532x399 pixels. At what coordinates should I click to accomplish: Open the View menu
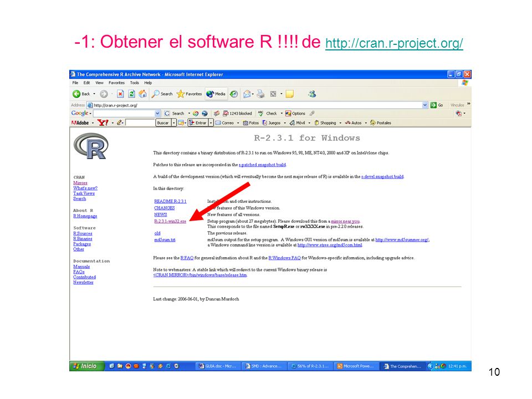[99, 83]
